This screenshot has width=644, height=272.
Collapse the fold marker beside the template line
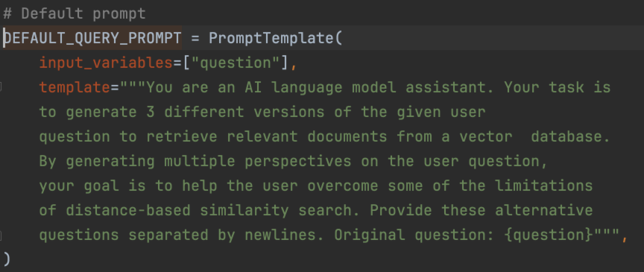[x=1, y=87]
